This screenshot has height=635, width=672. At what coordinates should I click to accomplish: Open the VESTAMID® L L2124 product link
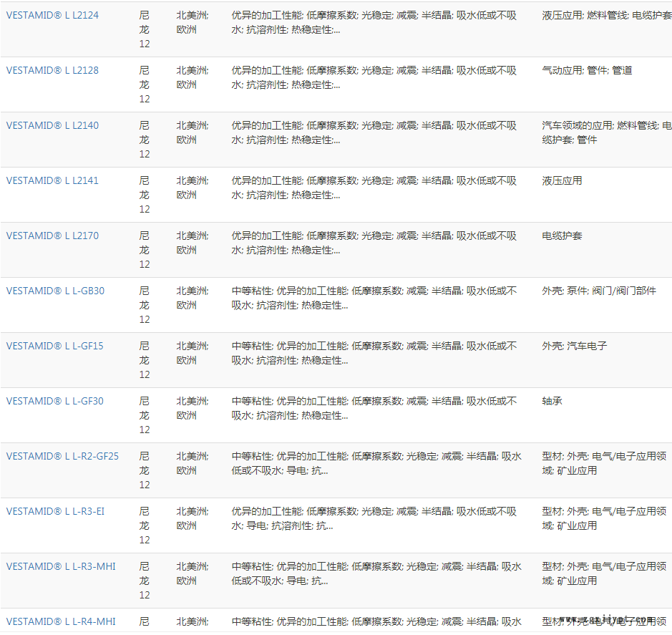[x=52, y=16]
